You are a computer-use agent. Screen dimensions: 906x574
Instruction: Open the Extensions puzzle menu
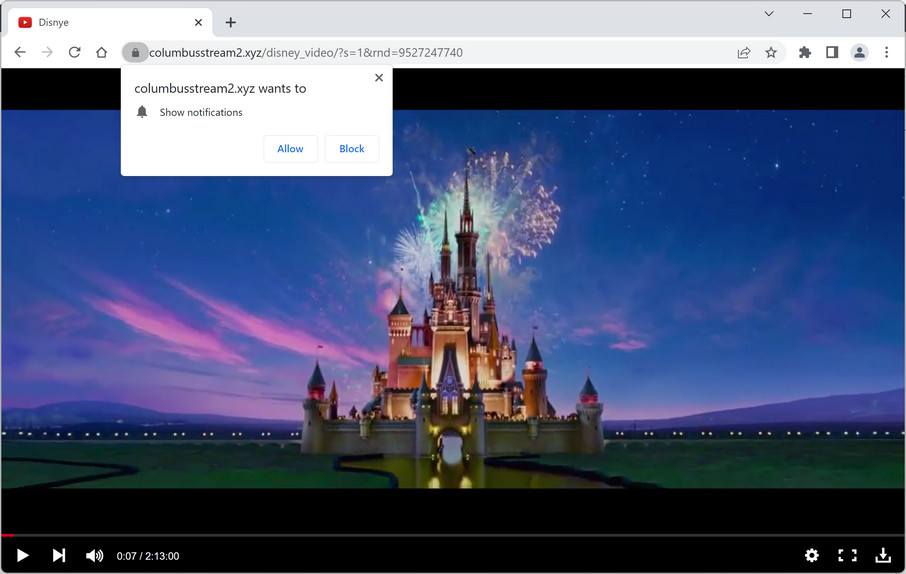tap(804, 53)
